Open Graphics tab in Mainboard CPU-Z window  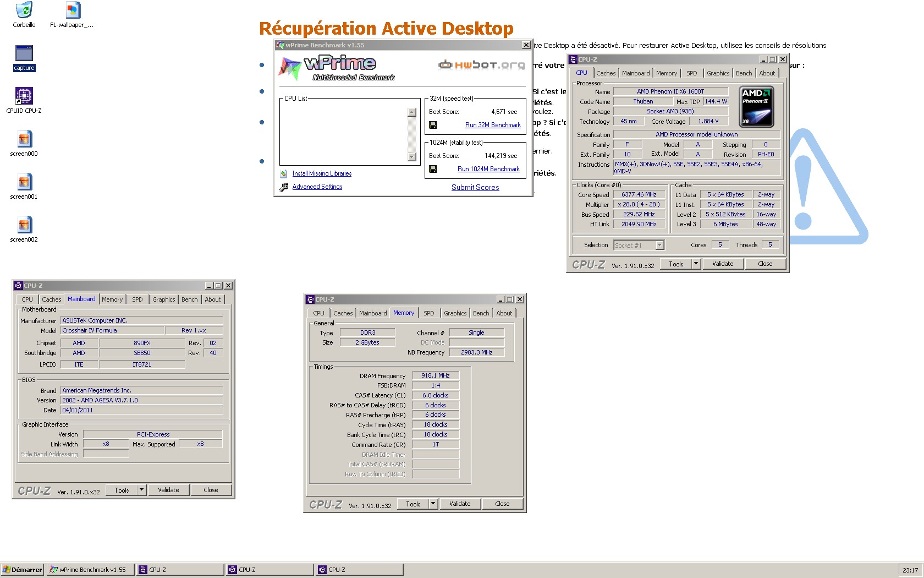(x=164, y=299)
